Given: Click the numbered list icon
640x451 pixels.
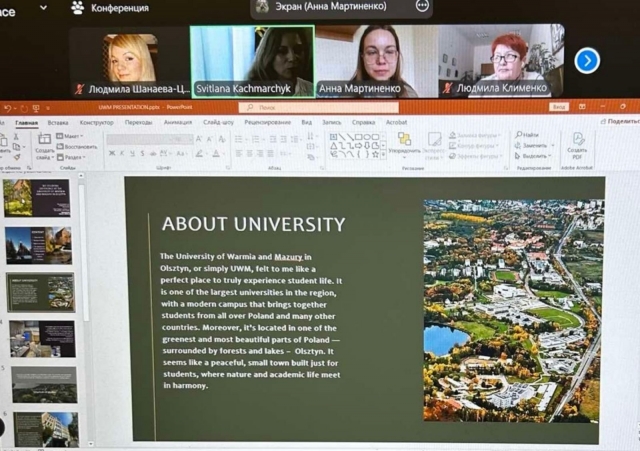Looking at the screenshot, I should (x=256, y=140).
